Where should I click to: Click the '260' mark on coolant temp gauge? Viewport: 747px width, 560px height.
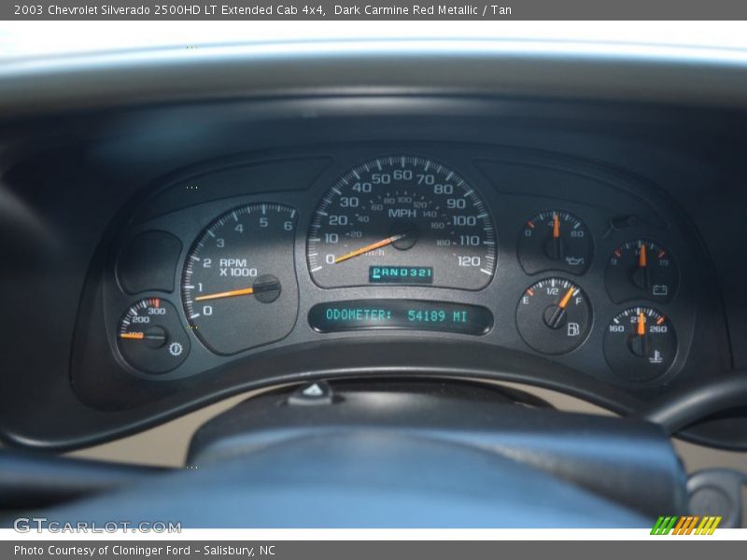657,329
